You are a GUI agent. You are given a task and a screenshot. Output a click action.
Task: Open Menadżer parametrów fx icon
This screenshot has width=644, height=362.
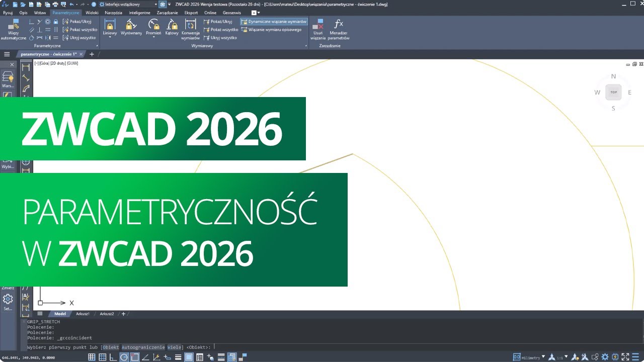point(339,24)
